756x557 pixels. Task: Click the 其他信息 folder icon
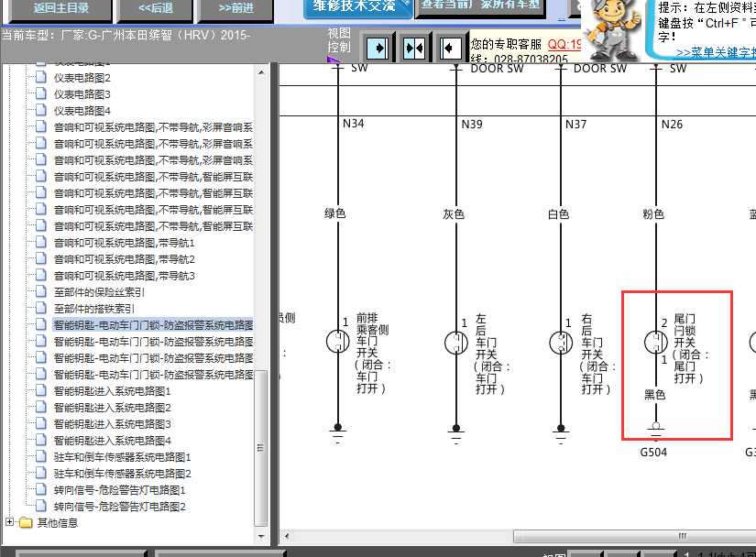click(x=26, y=522)
